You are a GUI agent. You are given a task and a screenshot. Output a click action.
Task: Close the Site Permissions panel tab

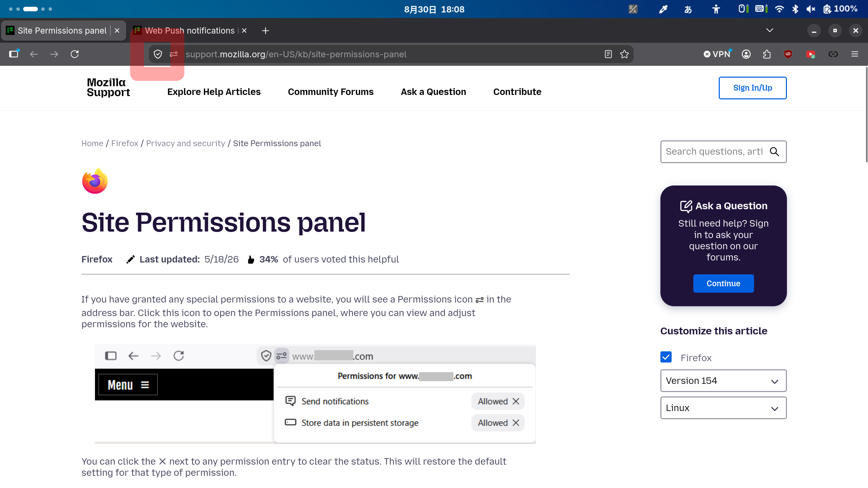(117, 31)
